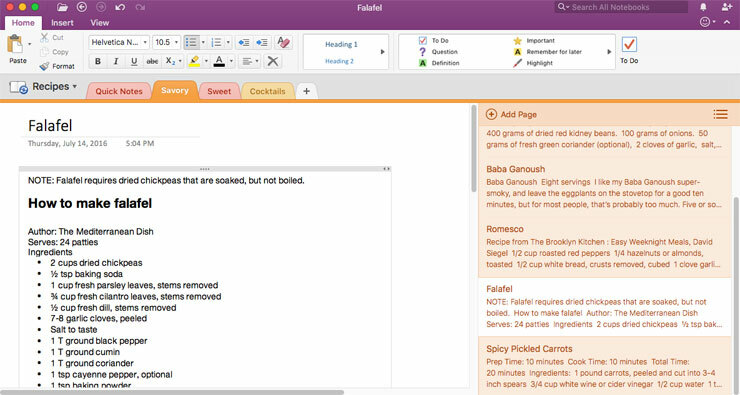740x395 pixels.
Task: Apply the Question tag
Action: pyautogui.click(x=439, y=51)
